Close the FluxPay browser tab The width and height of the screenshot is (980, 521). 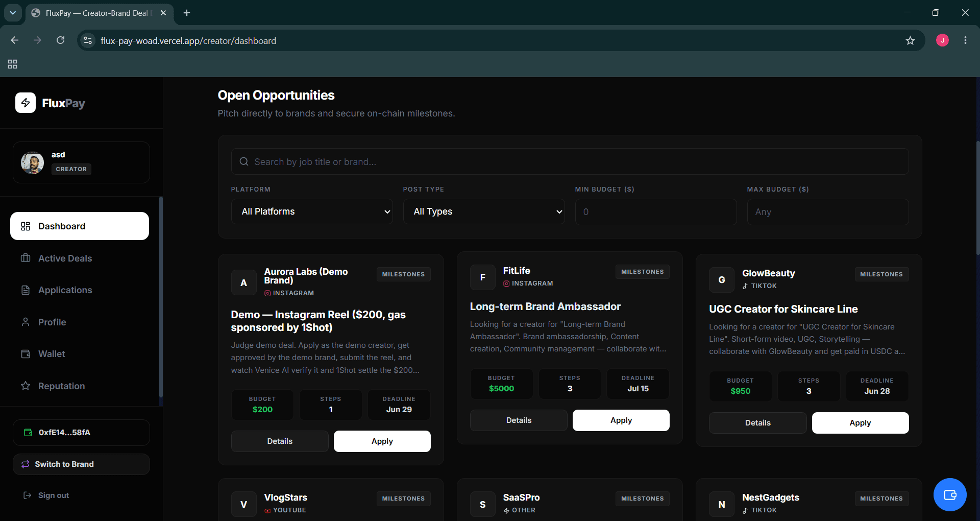pyautogui.click(x=163, y=13)
